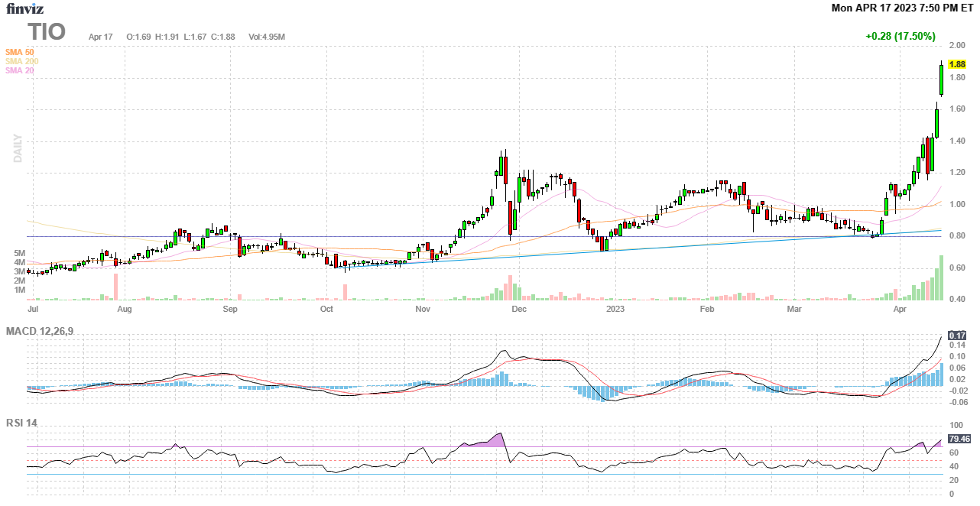
Task: Click the Jul month label on axis
Action: (x=33, y=310)
